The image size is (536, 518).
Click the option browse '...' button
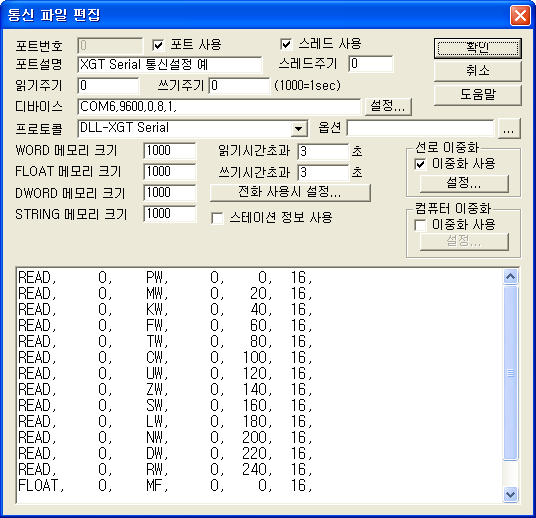(x=509, y=129)
